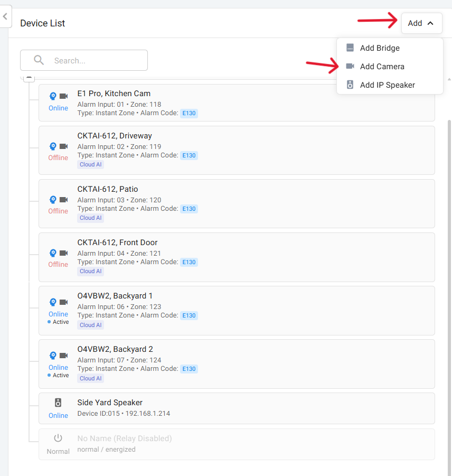The height and width of the screenshot is (476, 452).
Task: Choose Add Camera menu option
Action: point(382,67)
